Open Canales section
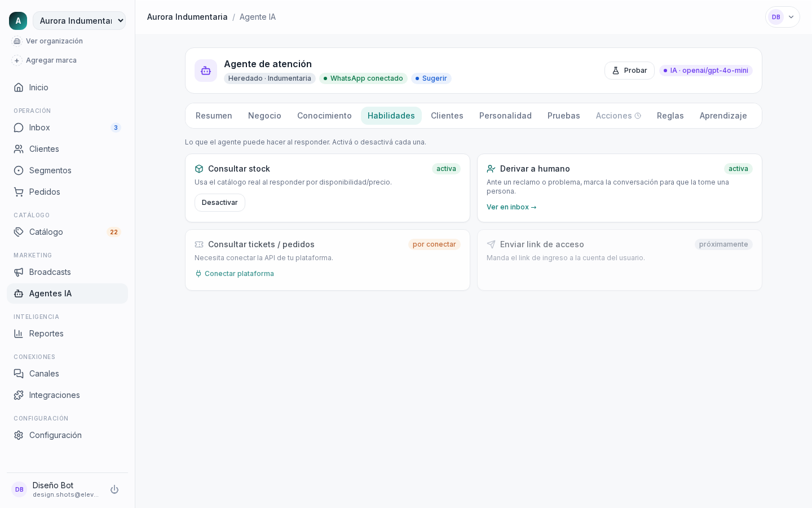 (67, 374)
